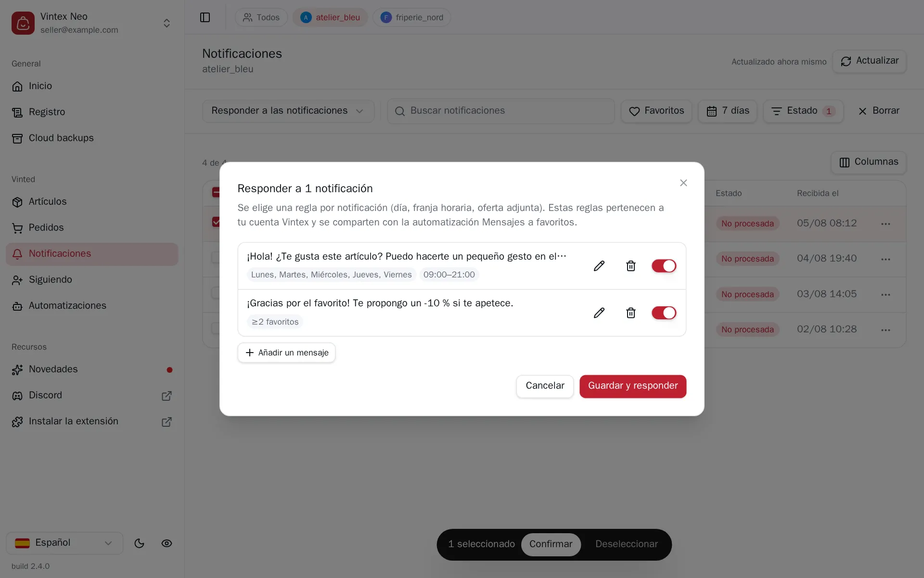
Task: Disable the ¡Hola! message toggle
Action: [664, 266]
